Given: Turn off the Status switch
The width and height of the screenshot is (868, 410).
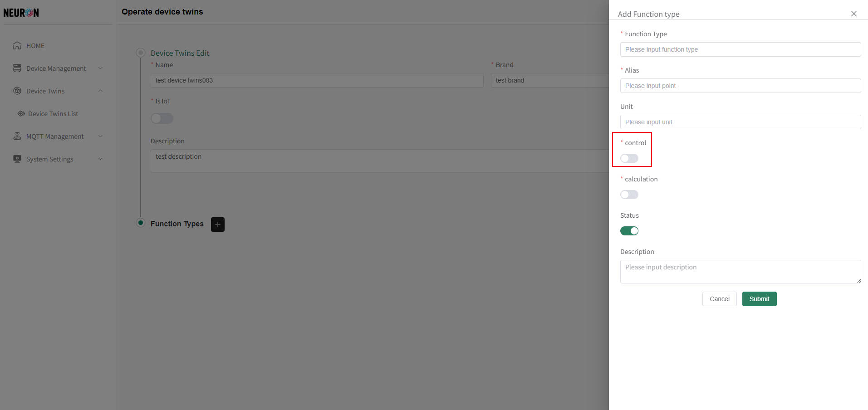Looking at the screenshot, I should pos(629,231).
